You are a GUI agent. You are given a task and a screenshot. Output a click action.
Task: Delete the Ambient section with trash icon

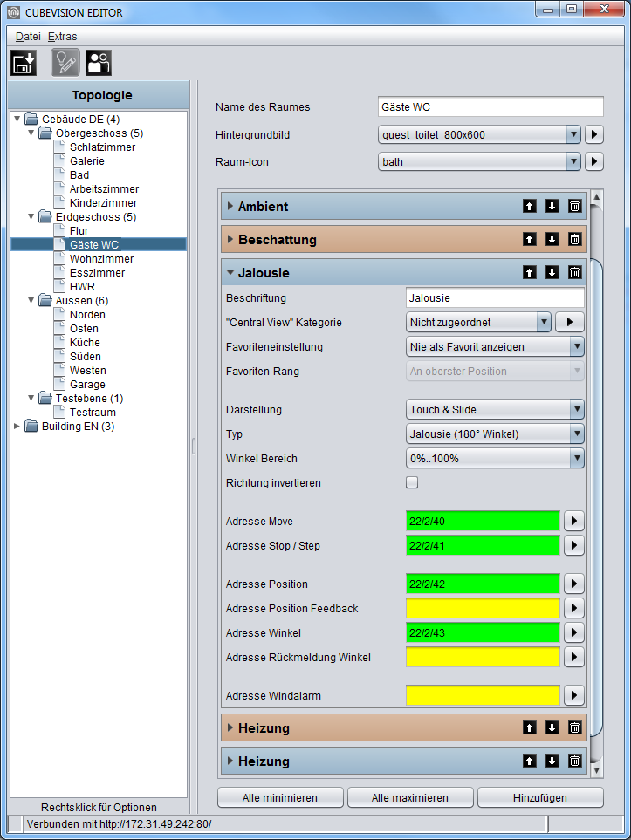tap(574, 206)
